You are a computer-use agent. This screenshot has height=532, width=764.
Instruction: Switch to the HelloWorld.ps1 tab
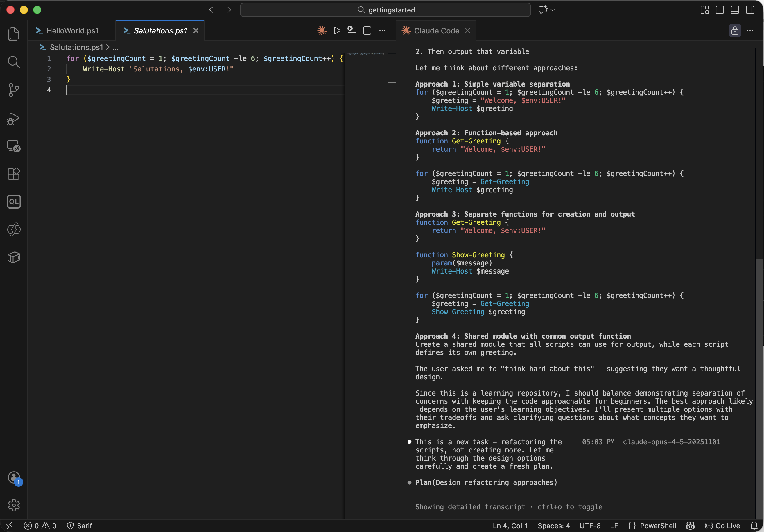72,30
